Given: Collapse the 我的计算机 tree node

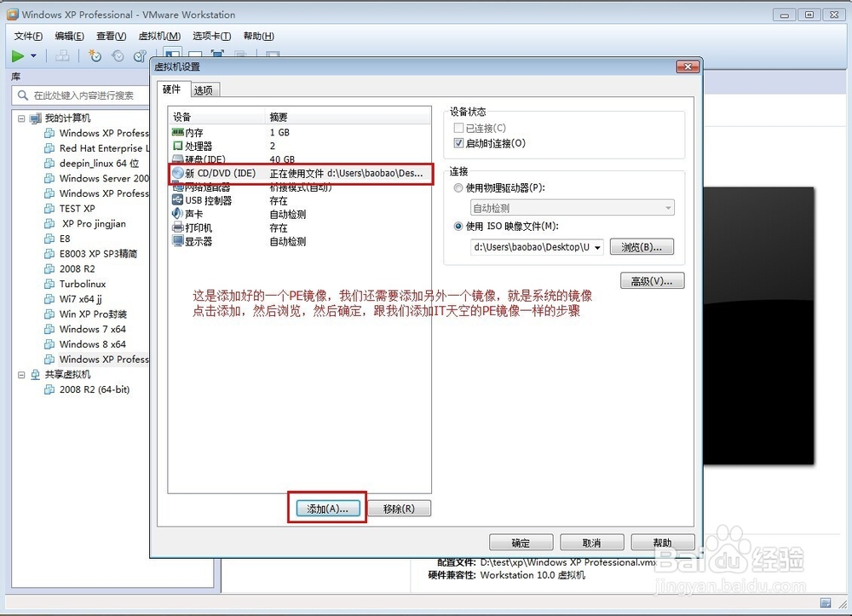Looking at the screenshot, I should (22, 118).
